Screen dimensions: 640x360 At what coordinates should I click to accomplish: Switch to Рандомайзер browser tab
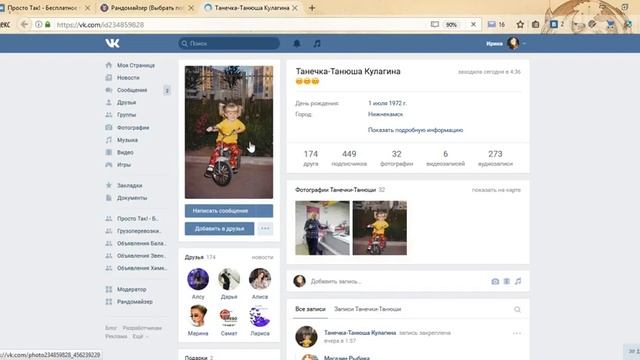coord(147,8)
